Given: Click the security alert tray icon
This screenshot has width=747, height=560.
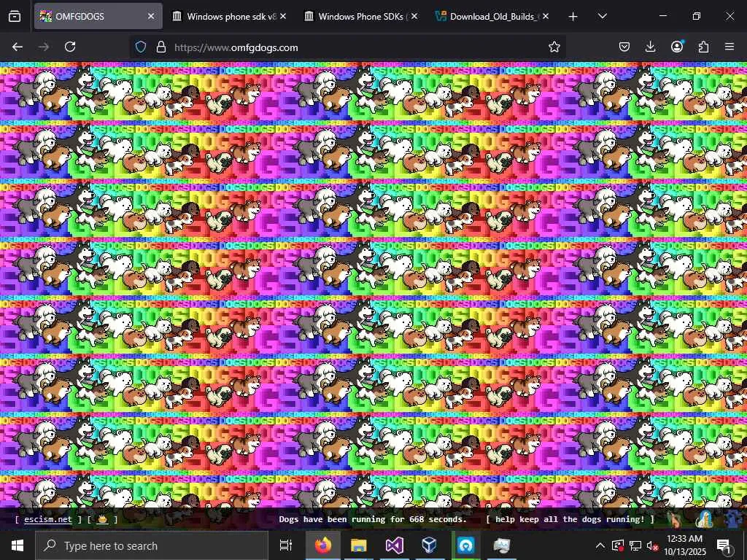Looking at the screenshot, I should [618, 545].
